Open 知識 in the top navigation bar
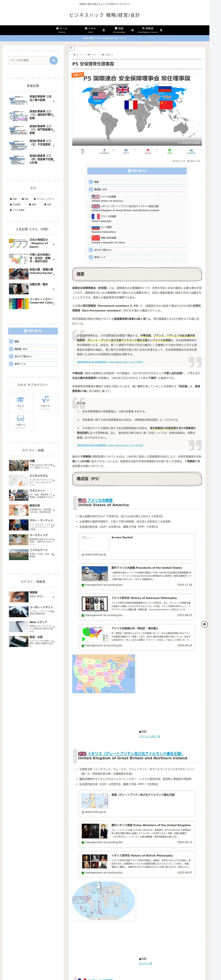 [x=119, y=30]
